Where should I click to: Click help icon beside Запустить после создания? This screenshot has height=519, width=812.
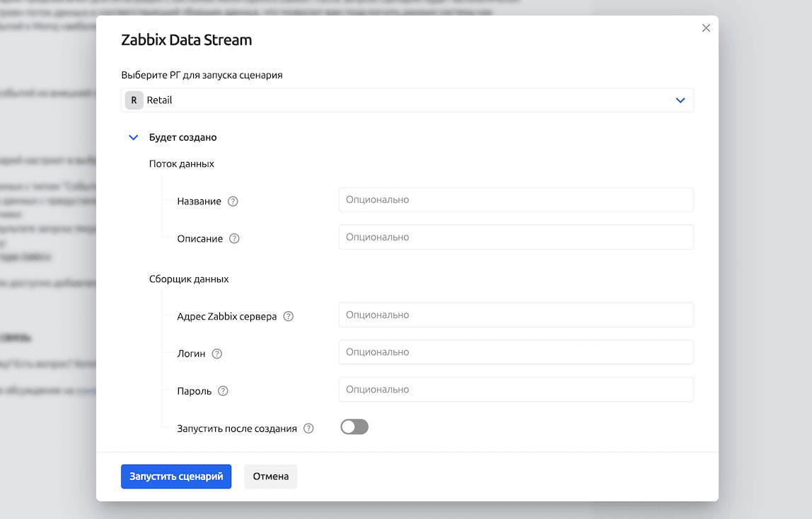[x=308, y=428]
